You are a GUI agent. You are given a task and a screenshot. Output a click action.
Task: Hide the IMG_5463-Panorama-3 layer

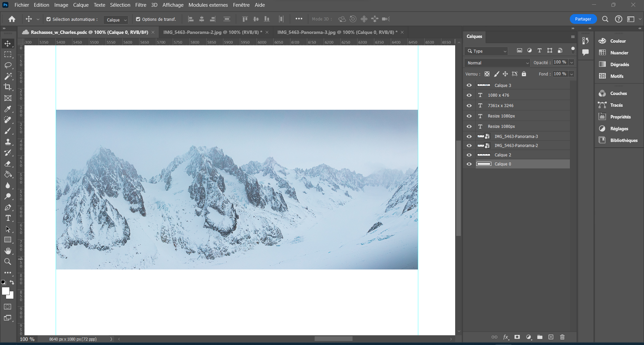click(x=469, y=136)
